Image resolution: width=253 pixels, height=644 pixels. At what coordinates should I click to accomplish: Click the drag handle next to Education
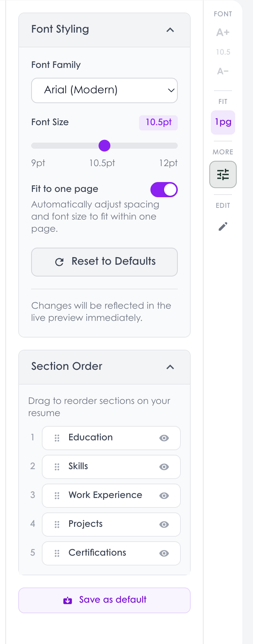(x=57, y=438)
